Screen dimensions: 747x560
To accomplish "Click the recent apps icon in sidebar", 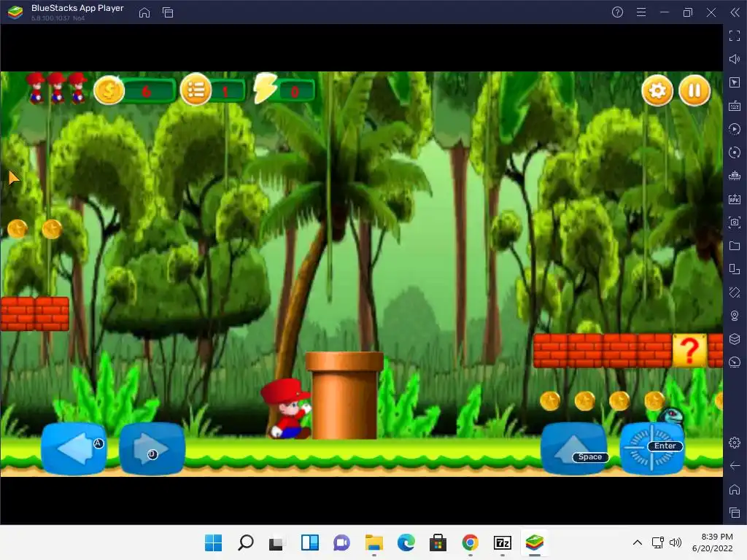I will click(735, 513).
